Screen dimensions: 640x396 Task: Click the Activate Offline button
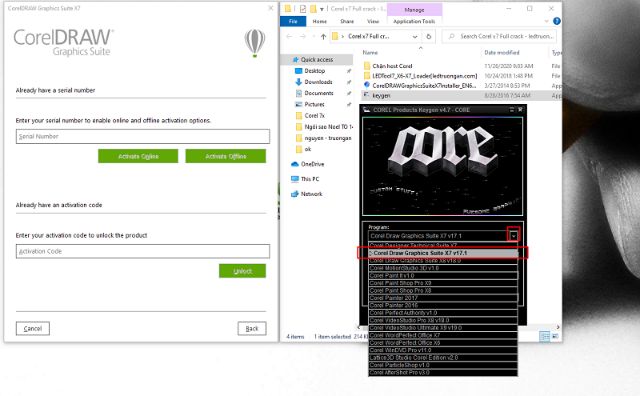225,156
